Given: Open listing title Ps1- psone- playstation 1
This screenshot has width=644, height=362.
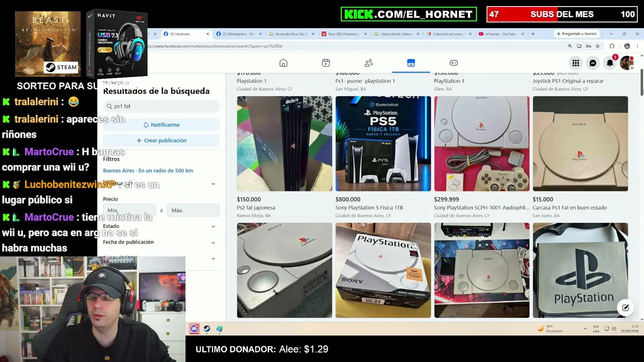Looking at the screenshot, I should pyautogui.click(x=365, y=81).
